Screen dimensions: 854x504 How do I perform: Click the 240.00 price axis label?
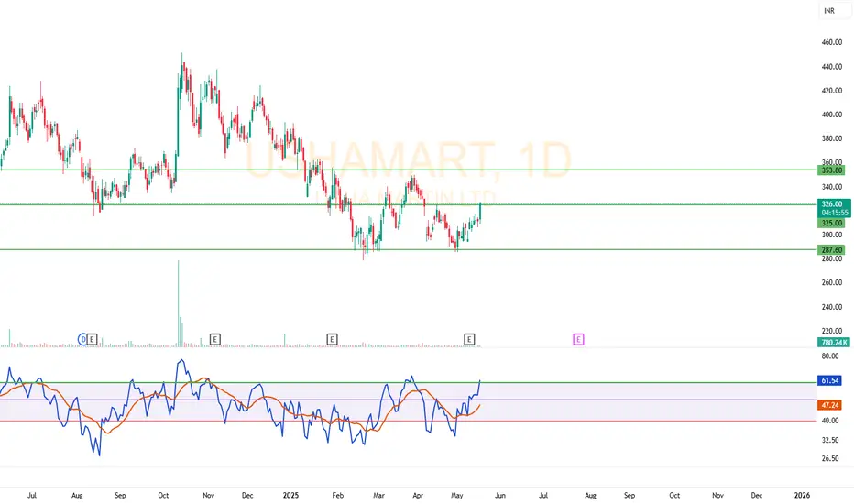pos(832,307)
